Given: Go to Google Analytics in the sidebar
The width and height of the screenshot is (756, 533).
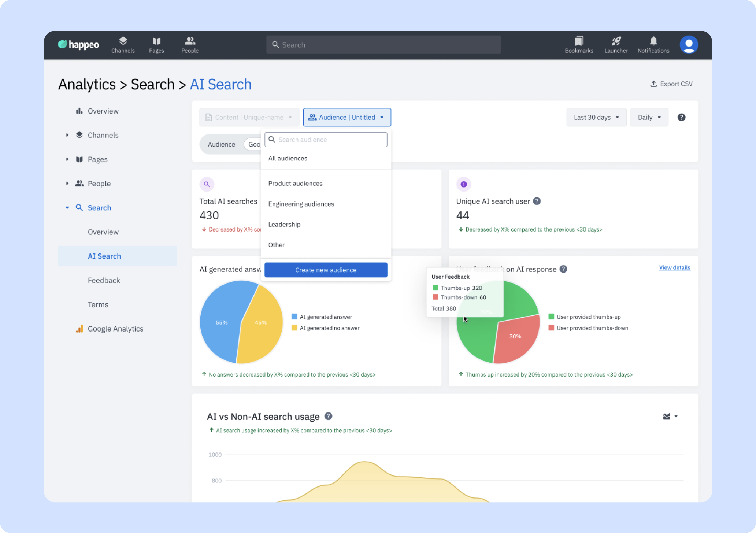Looking at the screenshot, I should pos(115,329).
